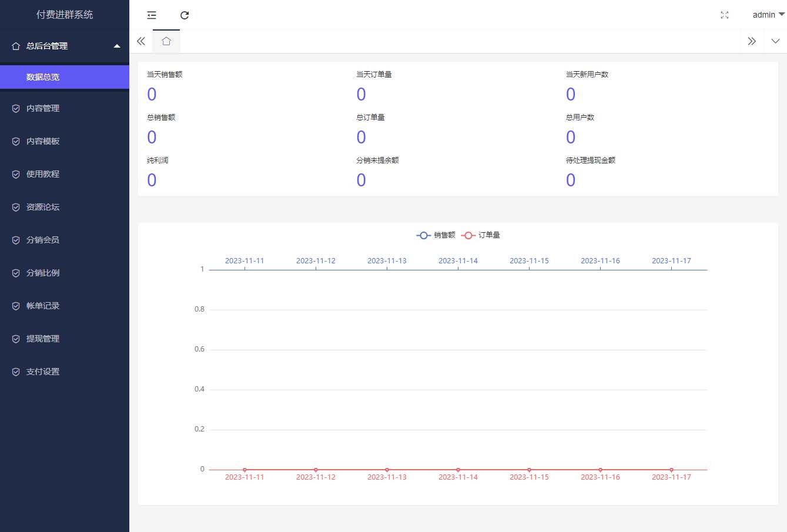Click the 付费进群系统 logo title
This screenshot has width=787, height=532.
[x=65, y=15]
